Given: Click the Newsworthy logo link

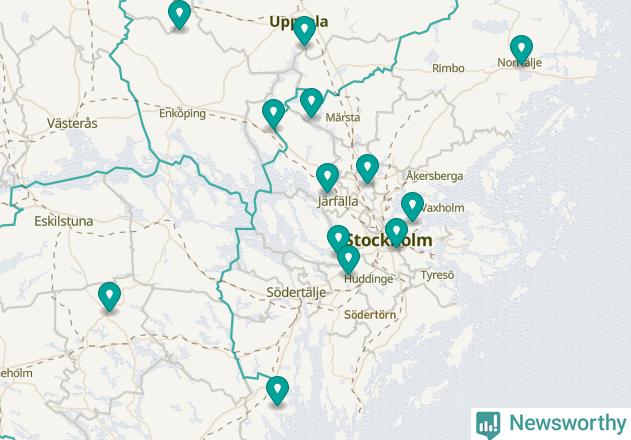Looking at the screenshot, I should pos(551,424).
